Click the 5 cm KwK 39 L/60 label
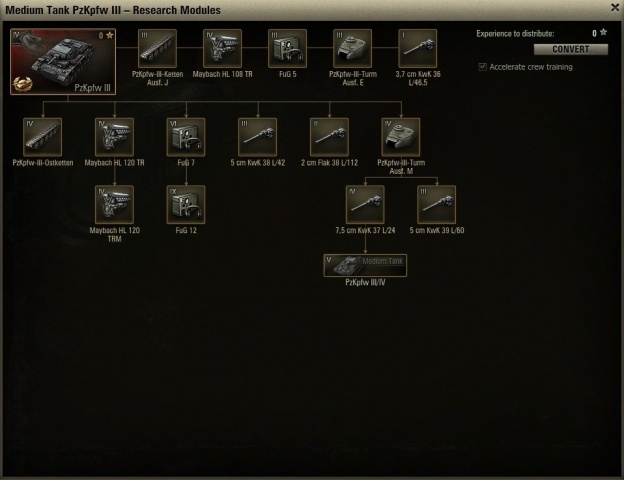Image resolution: width=624 pixels, height=480 pixels. pyautogui.click(x=437, y=230)
